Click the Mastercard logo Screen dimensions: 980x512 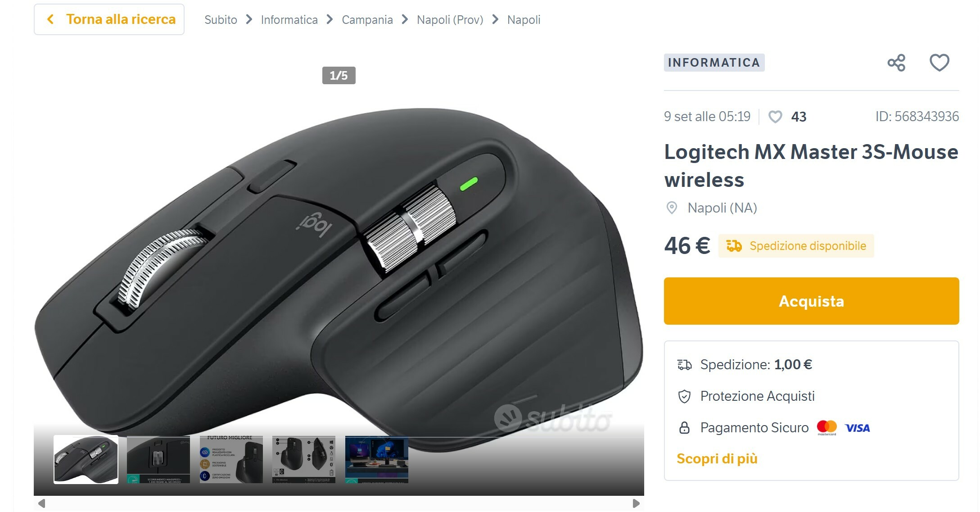click(x=827, y=427)
